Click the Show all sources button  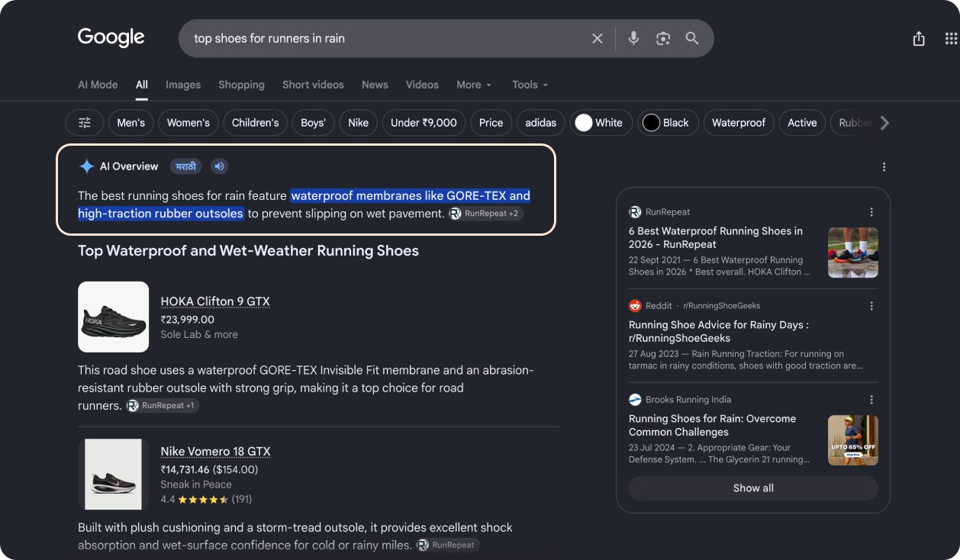pos(753,488)
